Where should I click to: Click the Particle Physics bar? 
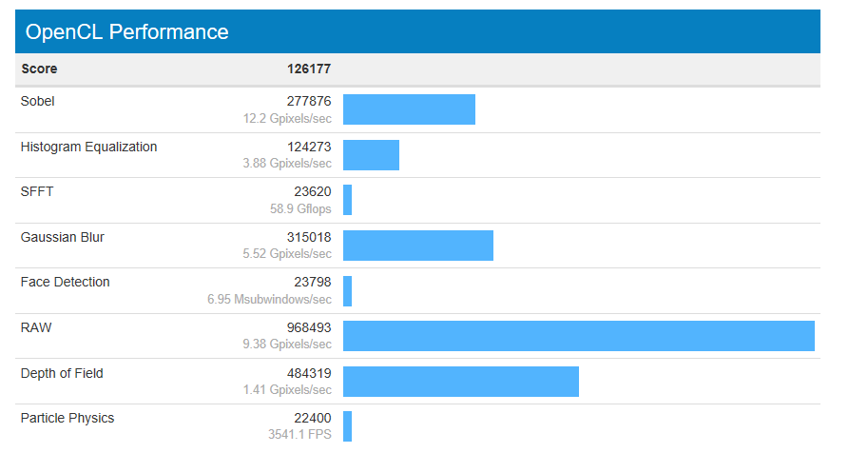pos(348,426)
